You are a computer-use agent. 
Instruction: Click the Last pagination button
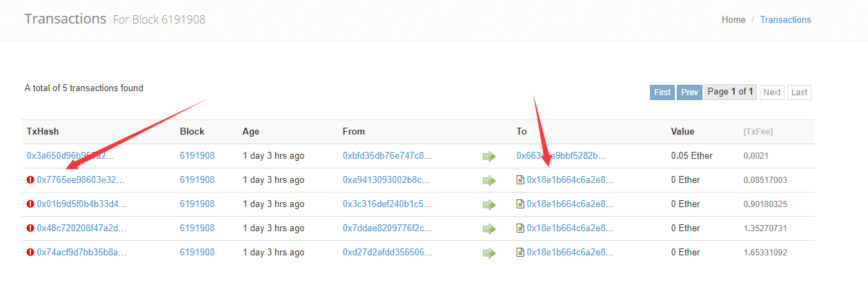799,92
